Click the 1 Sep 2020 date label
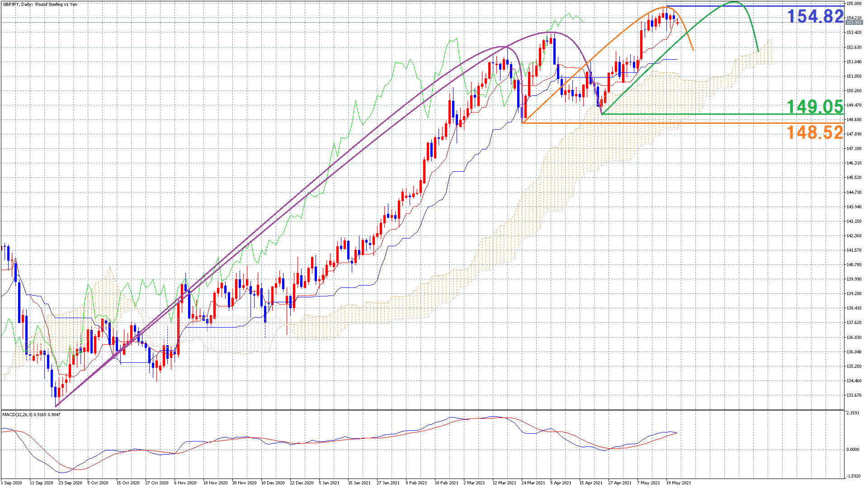 pos(12,483)
